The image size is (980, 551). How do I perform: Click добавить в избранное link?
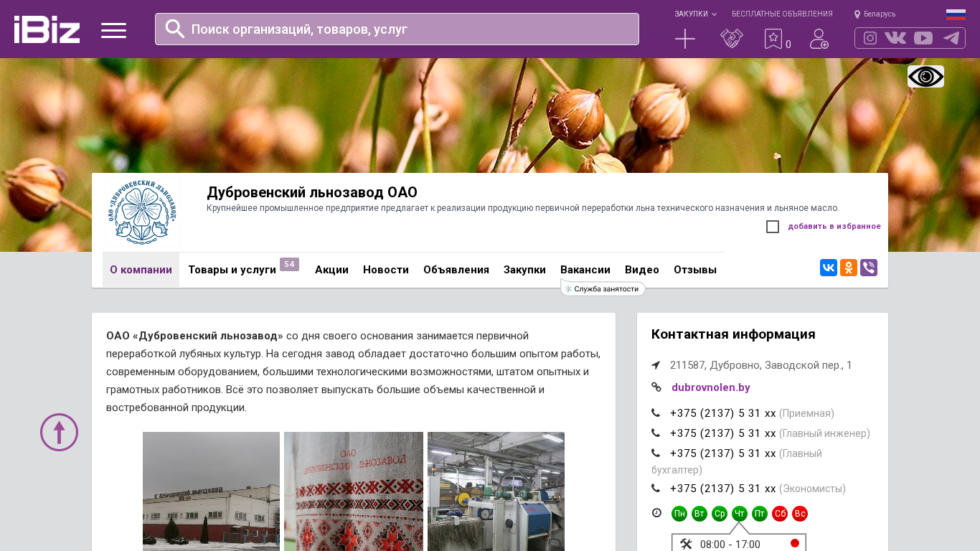point(834,227)
